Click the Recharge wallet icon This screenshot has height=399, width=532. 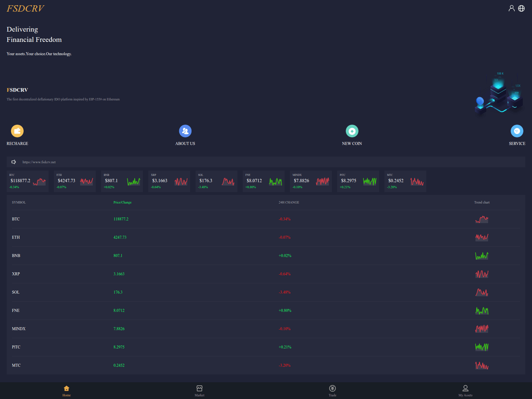[x=17, y=131]
